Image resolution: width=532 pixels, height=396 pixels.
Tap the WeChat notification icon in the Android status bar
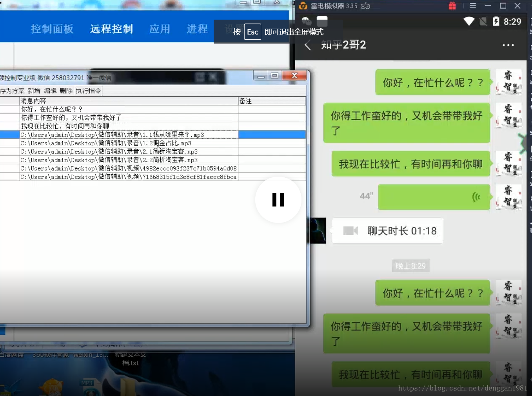click(307, 21)
